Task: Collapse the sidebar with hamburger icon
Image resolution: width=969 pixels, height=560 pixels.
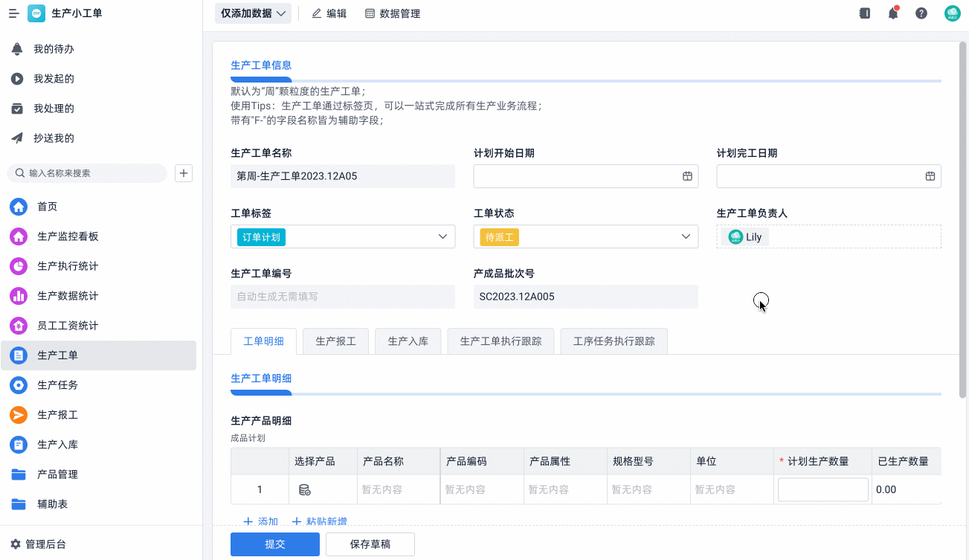Action: click(x=13, y=13)
